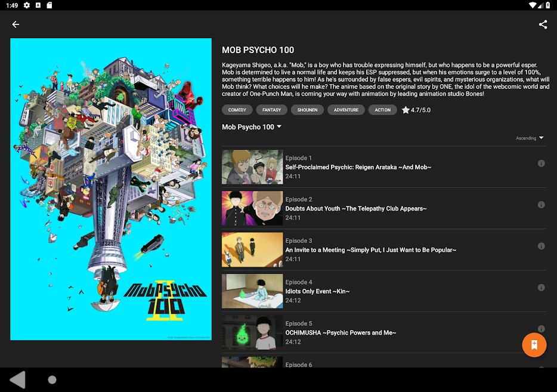The width and height of the screenshot is (557, 392).
Task: Open info icon for Episode 1
Action: coord(541,163)
